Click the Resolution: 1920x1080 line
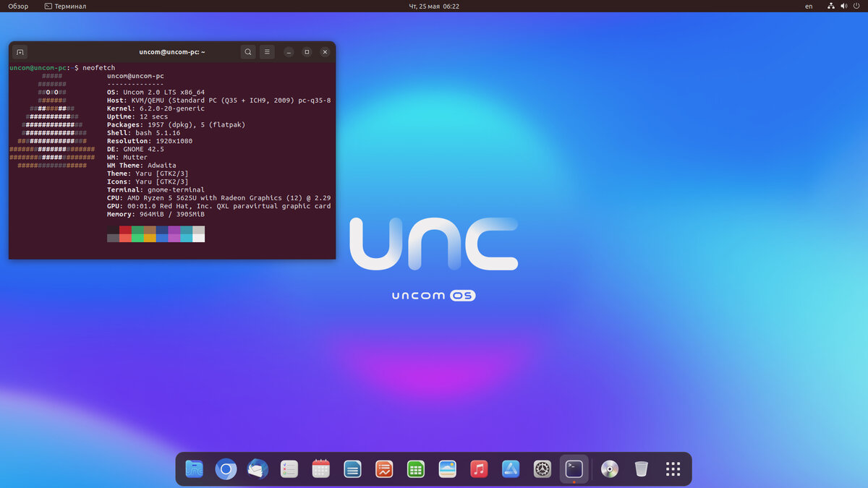This screenshot has height=488, width=868. click(x=150, y=141)
